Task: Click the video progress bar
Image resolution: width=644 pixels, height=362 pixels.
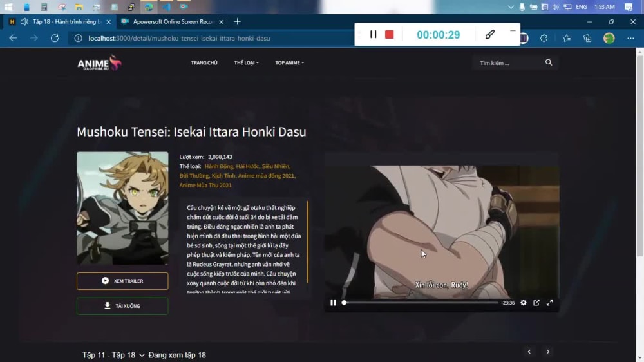Action: click(x=420, y=303)
